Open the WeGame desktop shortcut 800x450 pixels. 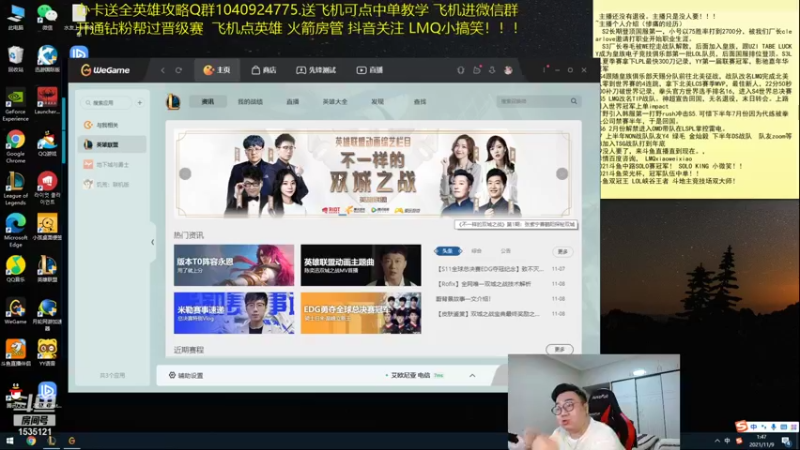point(15,311)
